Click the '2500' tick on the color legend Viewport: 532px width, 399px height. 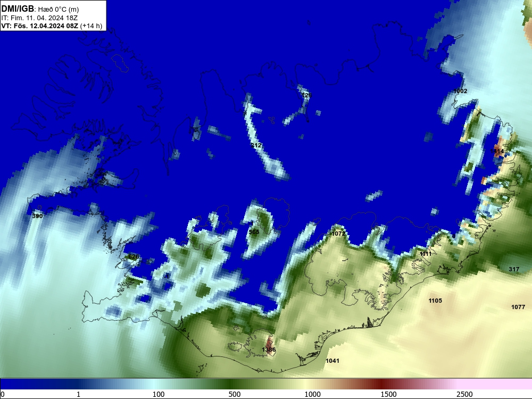tap(464, 394)
